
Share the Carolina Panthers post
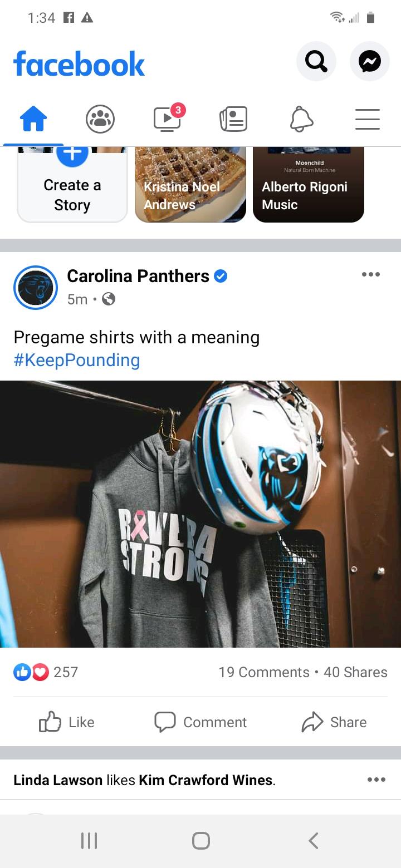click(334, 722)
